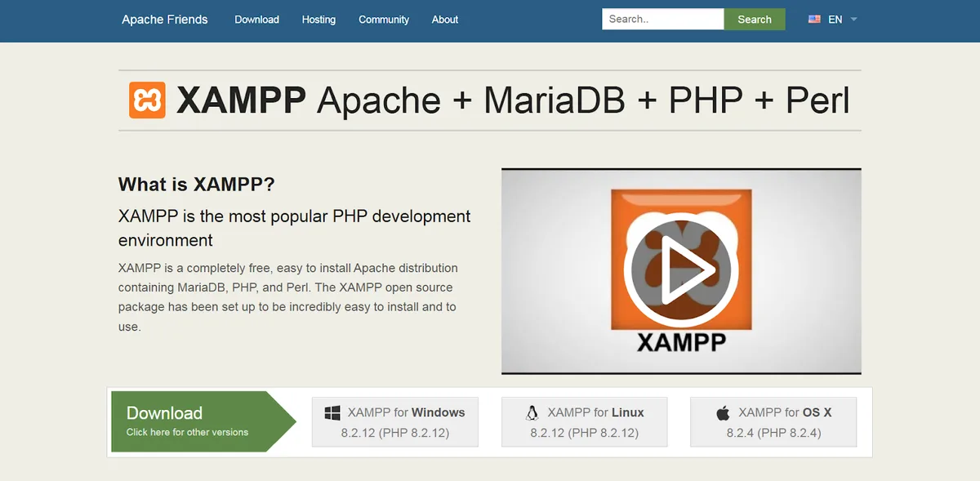Viewport: 980px width, 481px height.
Task: Expand the EN language dropdown arrow
Action: pos(853,19)
